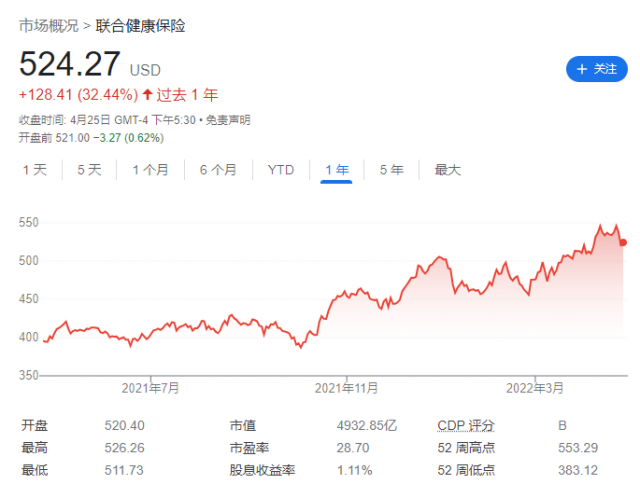Click the 2021年11月 axis label

pyautogui.click(x=347, y=388)
